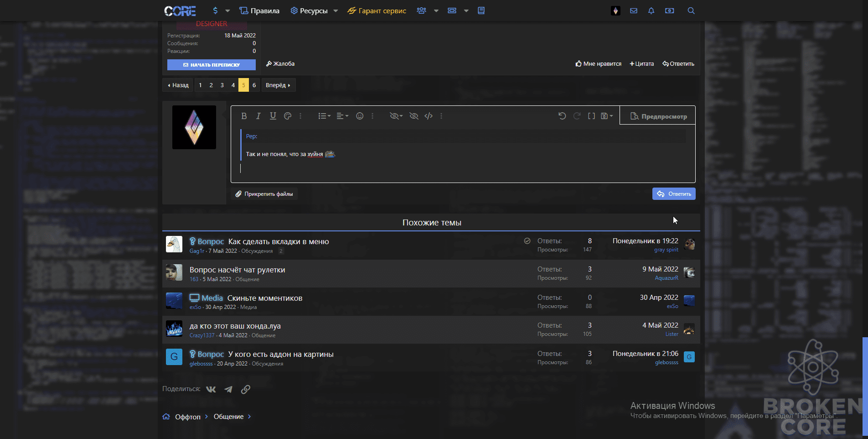The width and height of the screenshot is (868, 439).
Task: Open the search magnifier icon
Action: (691, 10)
